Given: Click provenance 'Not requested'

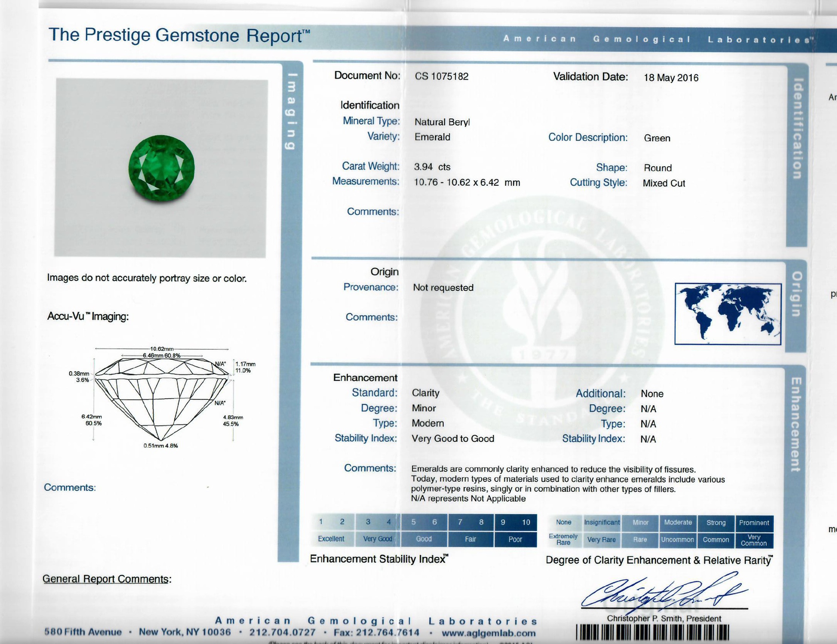Looking at the screenshot, I should (x=443, y=287).
